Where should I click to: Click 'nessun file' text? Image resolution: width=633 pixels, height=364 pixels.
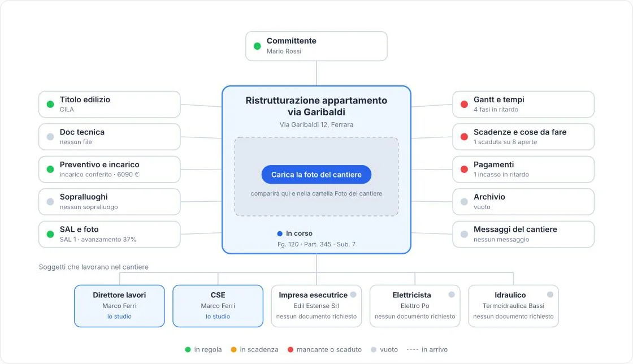(x=76, y=142)
